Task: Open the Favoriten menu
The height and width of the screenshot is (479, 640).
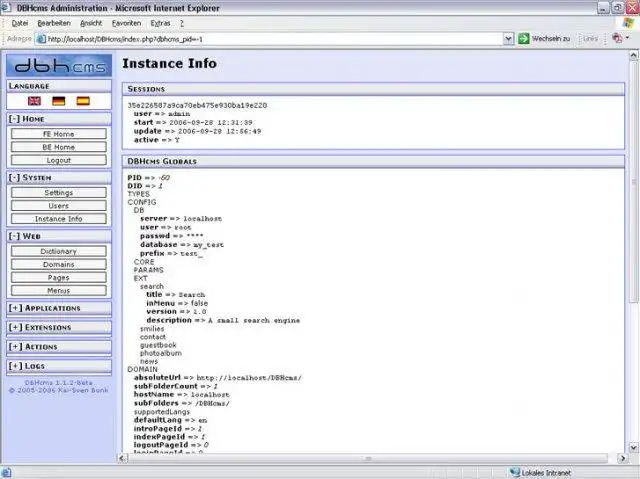Action: click(x=127, y=23)
